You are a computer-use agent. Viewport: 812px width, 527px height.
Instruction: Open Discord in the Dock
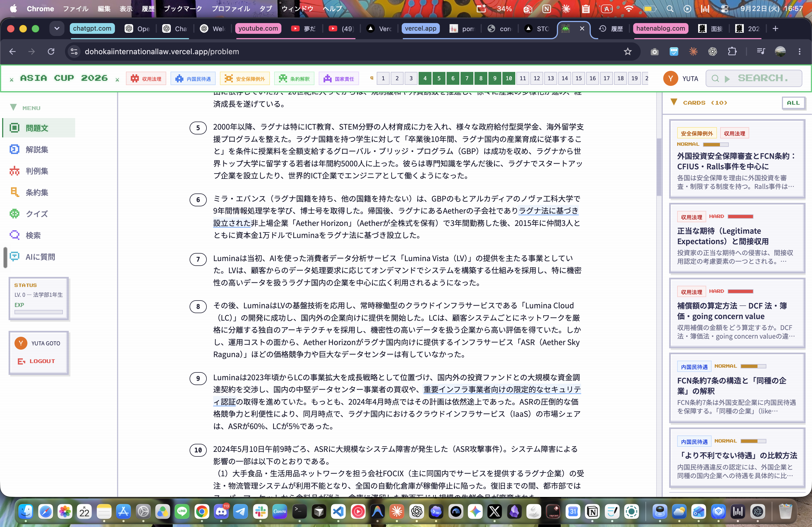221,512
